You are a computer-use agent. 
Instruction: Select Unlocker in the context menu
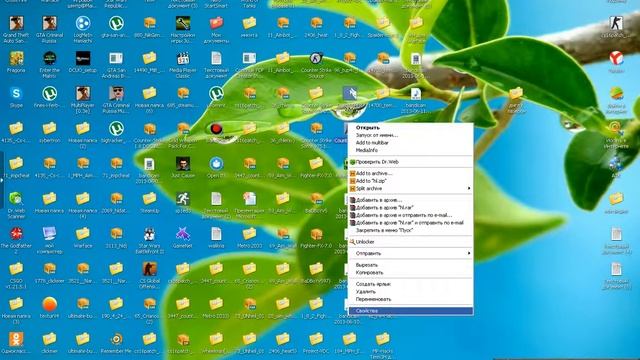click(x=411, y=242)
